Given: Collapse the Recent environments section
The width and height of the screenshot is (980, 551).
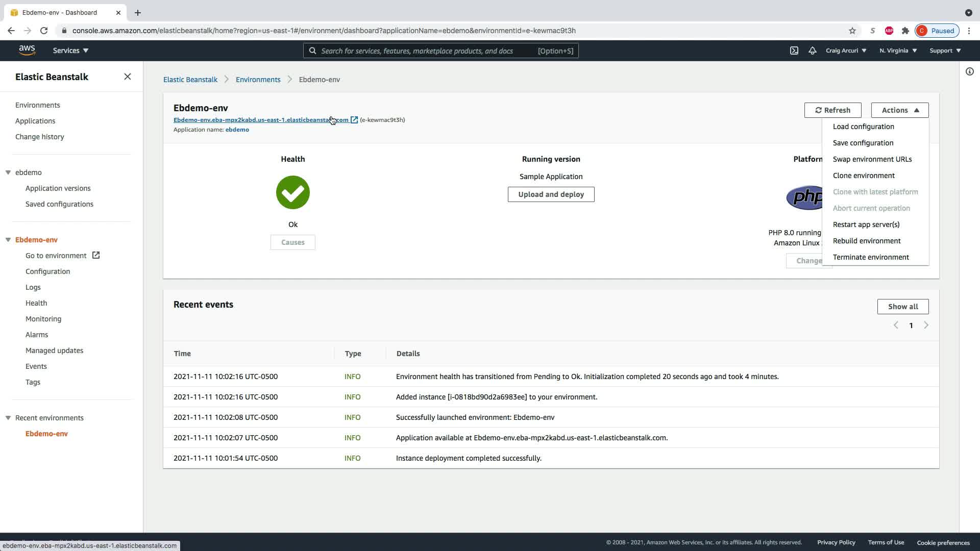Looking at the screenshot, I should (x=8, y=418).
